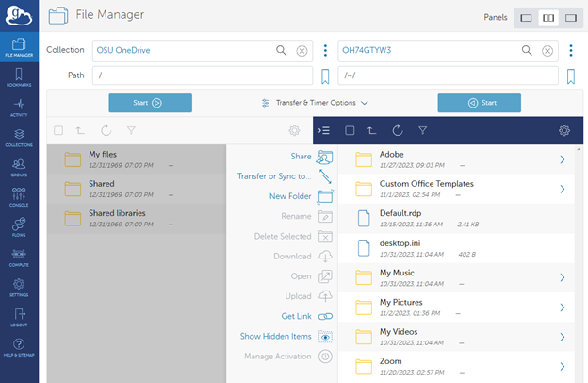
Task: Open the Groups sidebar section
Action: tap(19, 168)
